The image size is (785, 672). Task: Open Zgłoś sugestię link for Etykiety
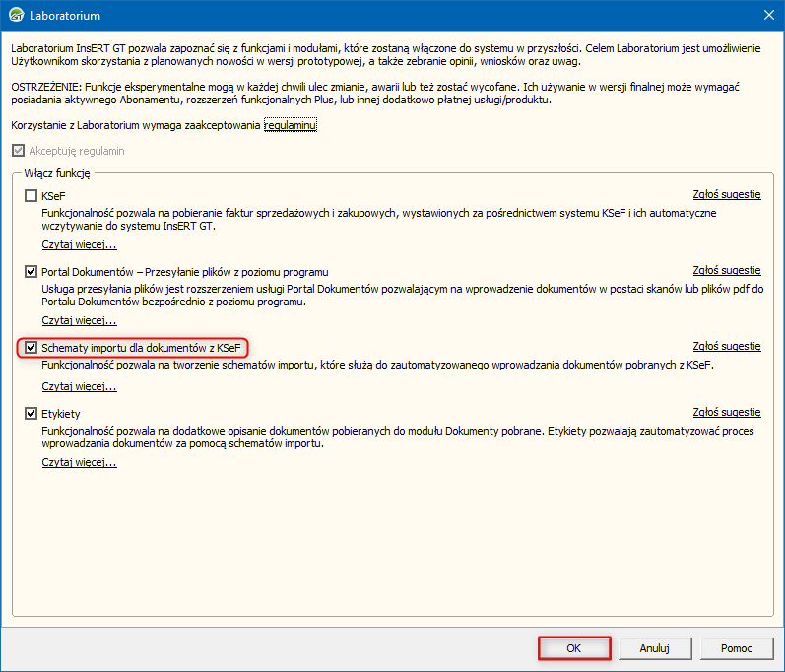pyautogui.click(x=727, y=412)
